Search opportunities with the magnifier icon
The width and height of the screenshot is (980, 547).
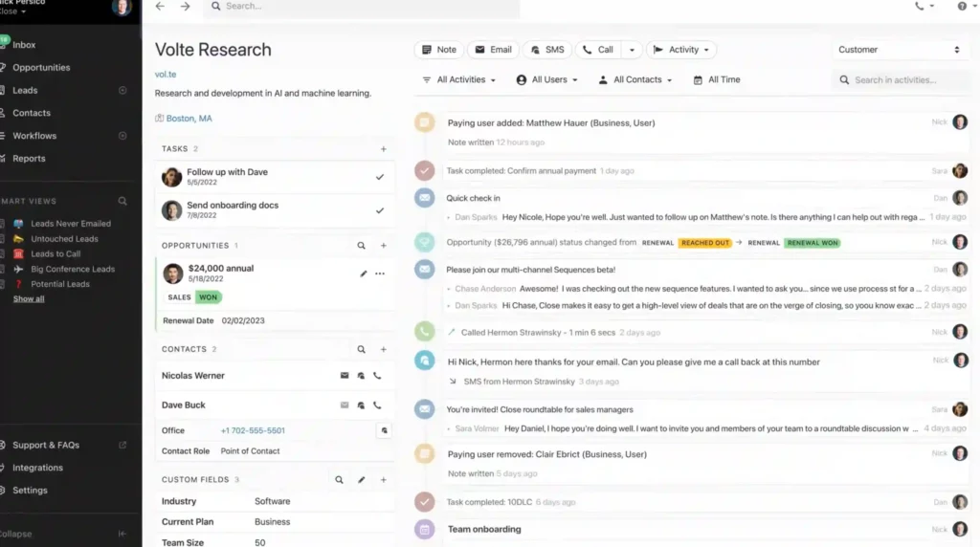361,246
